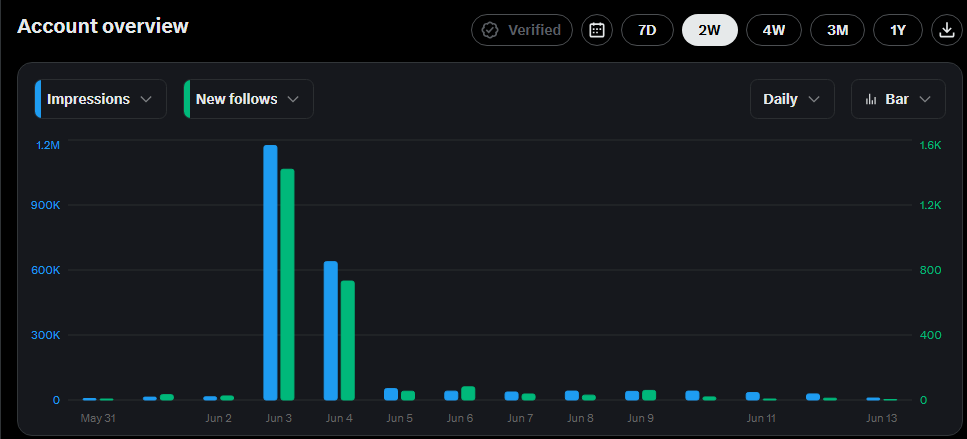Click the Jun 4 date label
967x439 pixels.
coord(339,418)
